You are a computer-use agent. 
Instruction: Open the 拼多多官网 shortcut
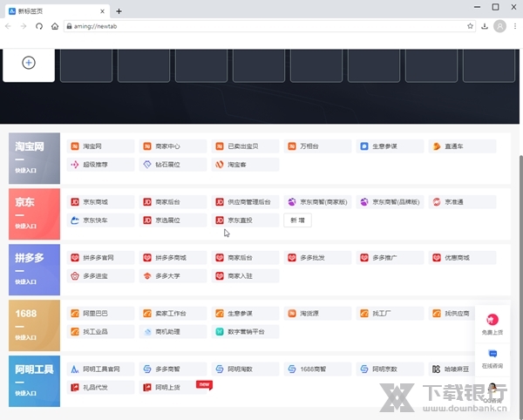click(x=100, y=258)
